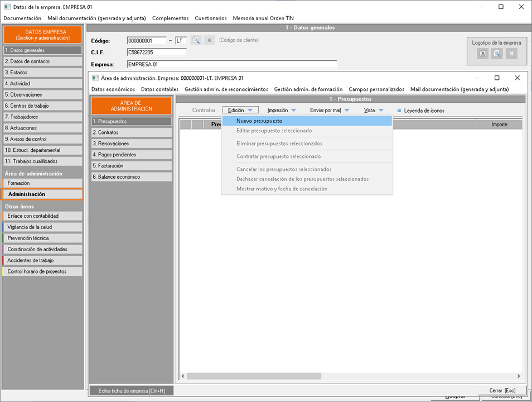Image resolution: width=532 pixels, height=402 pixels.
Task: Switch to the 2. Contratos section
Action: click(x=132, y=132)
